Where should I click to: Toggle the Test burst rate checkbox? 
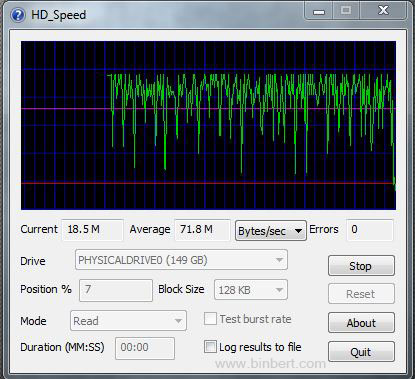[x=210, y=319]
